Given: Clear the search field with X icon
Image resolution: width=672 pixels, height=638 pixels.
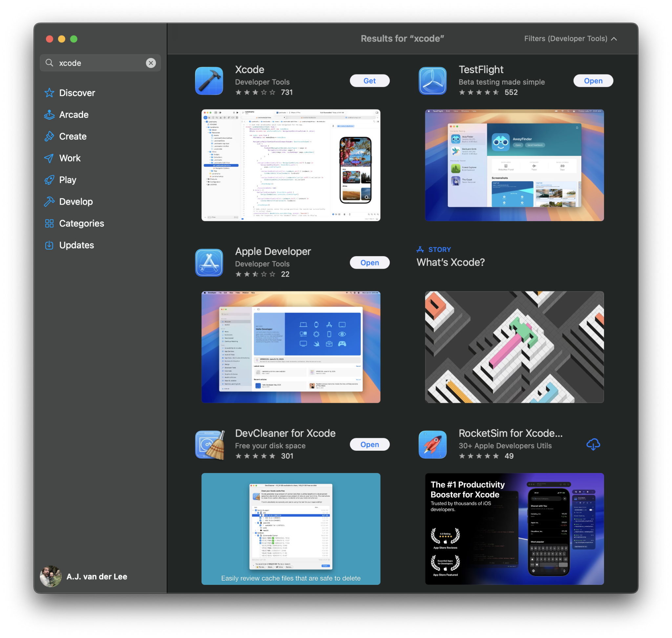Looking at the screenshot, I should (151, 63).
